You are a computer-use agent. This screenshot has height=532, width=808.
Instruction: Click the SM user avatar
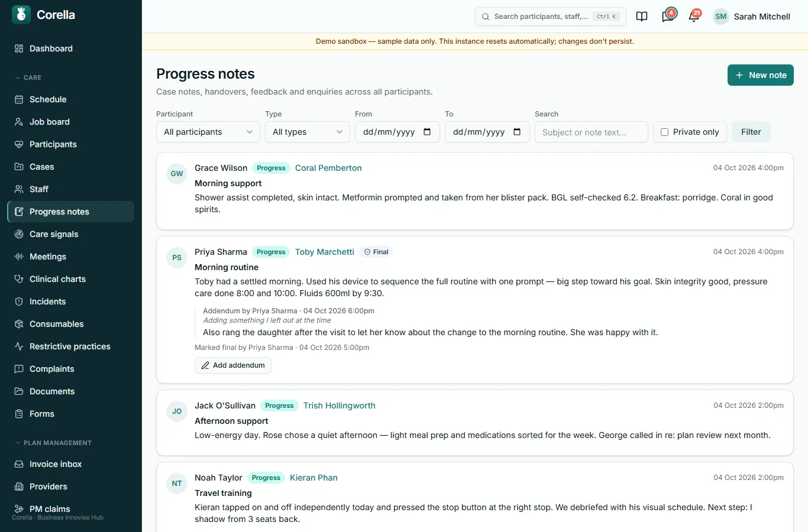tap(720, 17)
